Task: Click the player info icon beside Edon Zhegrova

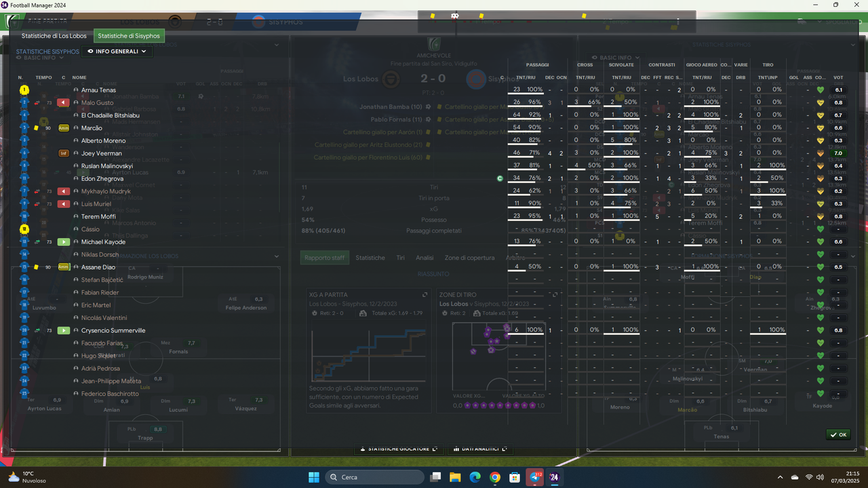Action: tap(76, 179)
